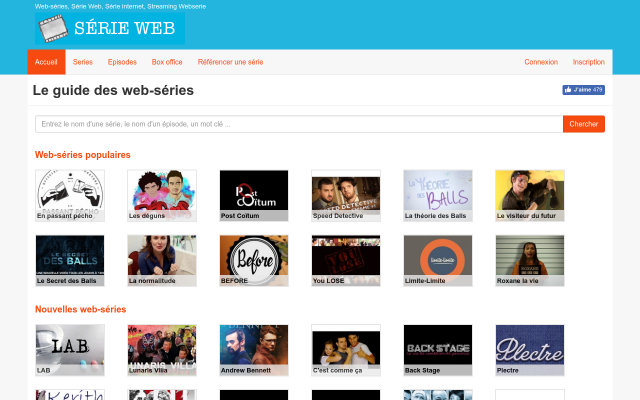Open the En passant pécho thumbnail
640x400 pixels.
[x=70, y=196]
